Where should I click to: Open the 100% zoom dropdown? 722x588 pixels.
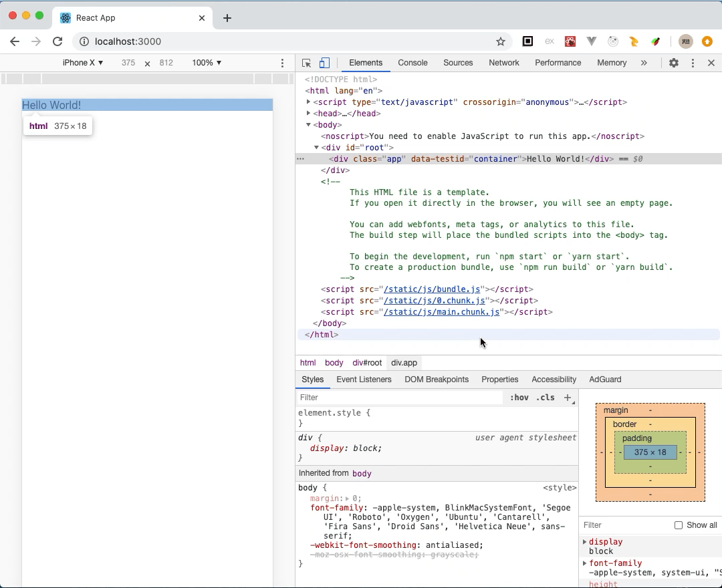pyautogui.click(x=207, y=63)
